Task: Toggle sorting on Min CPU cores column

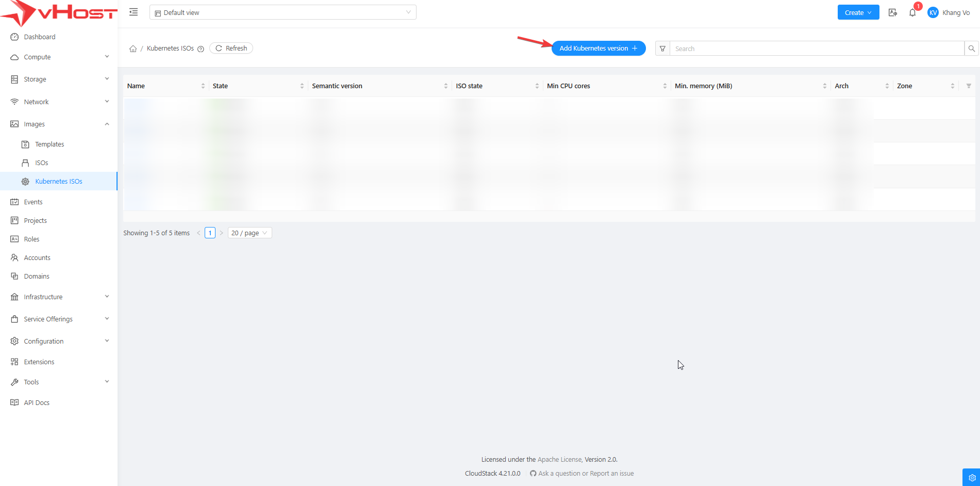Action: coord(665,86)
